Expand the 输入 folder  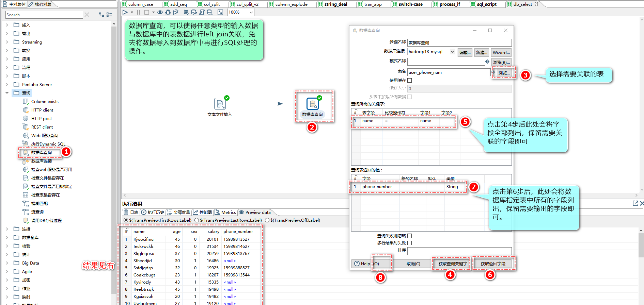tap(7, 25)
